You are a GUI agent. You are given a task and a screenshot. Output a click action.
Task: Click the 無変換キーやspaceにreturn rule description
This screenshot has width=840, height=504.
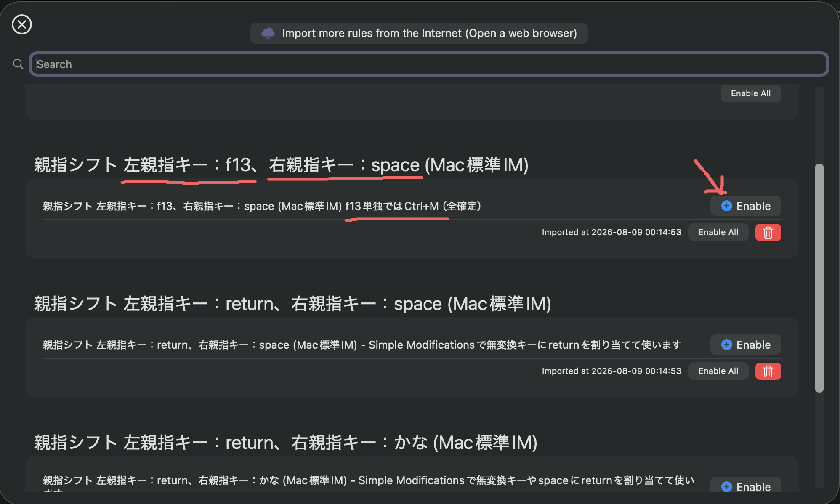[369, 484]
